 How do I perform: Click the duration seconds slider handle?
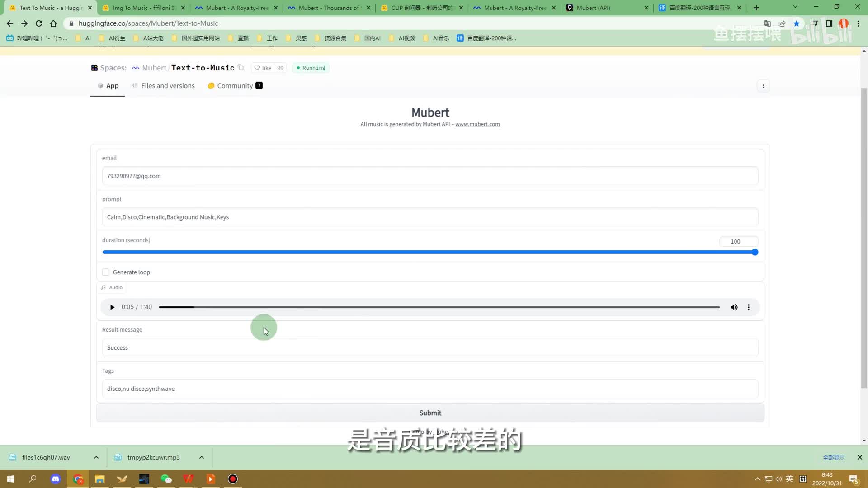755,252
